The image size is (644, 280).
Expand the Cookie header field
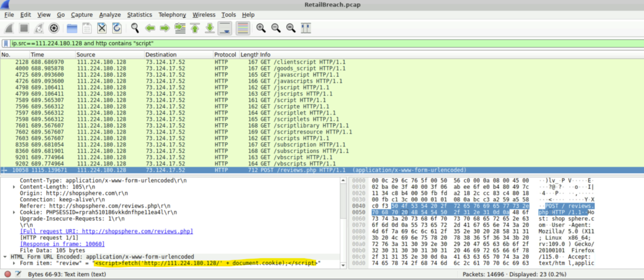14,213
